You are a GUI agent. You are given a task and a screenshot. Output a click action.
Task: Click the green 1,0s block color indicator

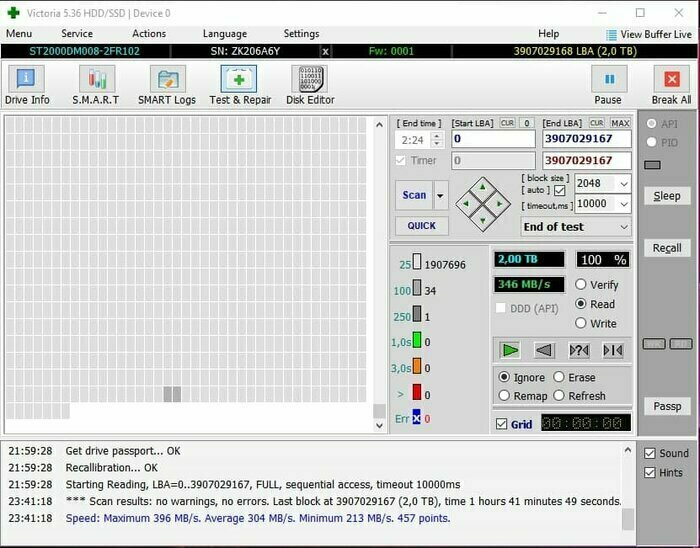click(x=417, y=340)
